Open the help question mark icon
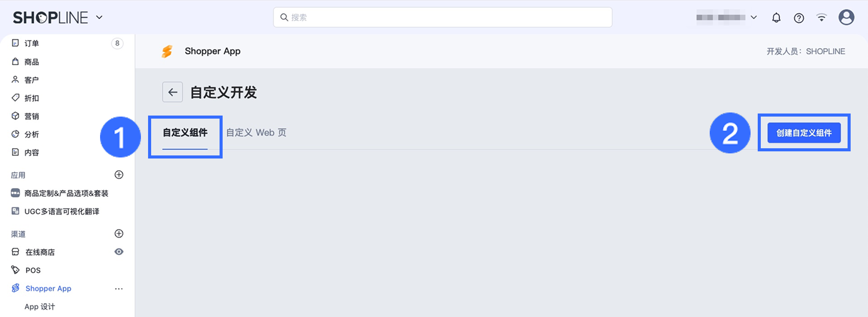The image size is (868, 317). coord(799,18)
